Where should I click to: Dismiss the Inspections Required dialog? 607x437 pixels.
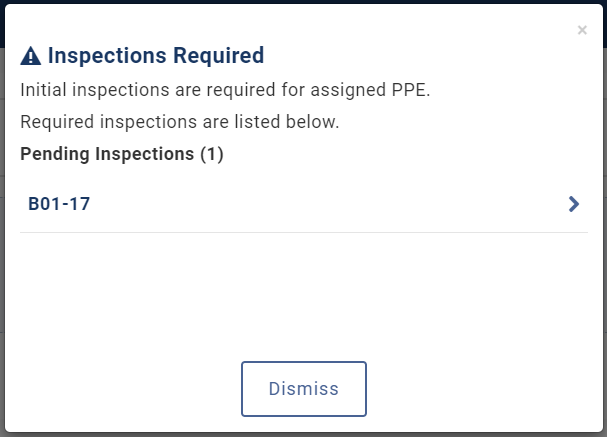click(x=304, y=388)
